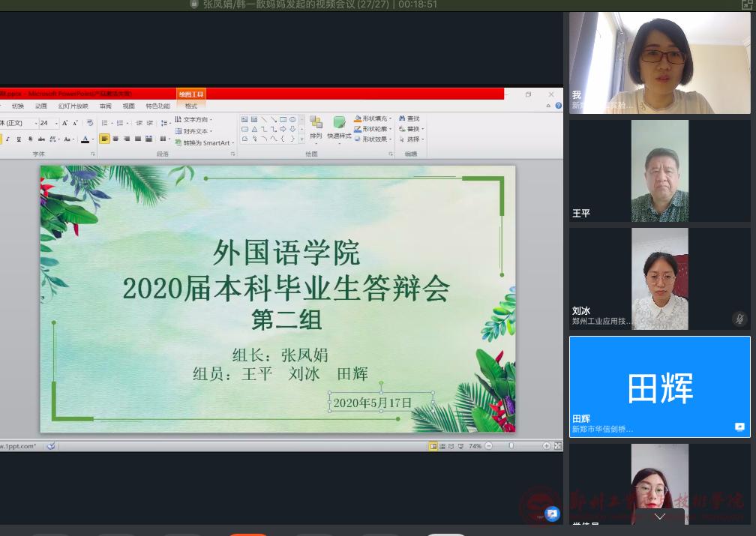756x536 pixels.
Task: Click the zoom in plus button
Action: click(x=546, y=446)
